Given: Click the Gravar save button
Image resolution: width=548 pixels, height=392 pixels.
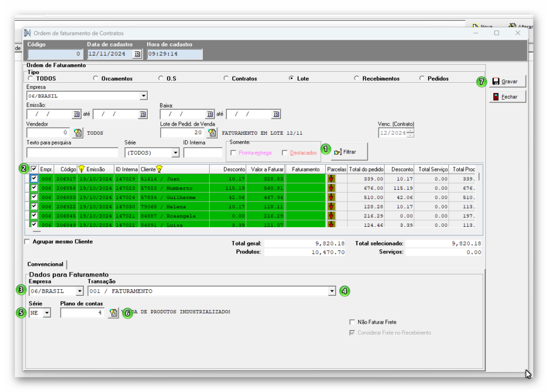Looking at the screenshot, I should click(x=507, y=82).
